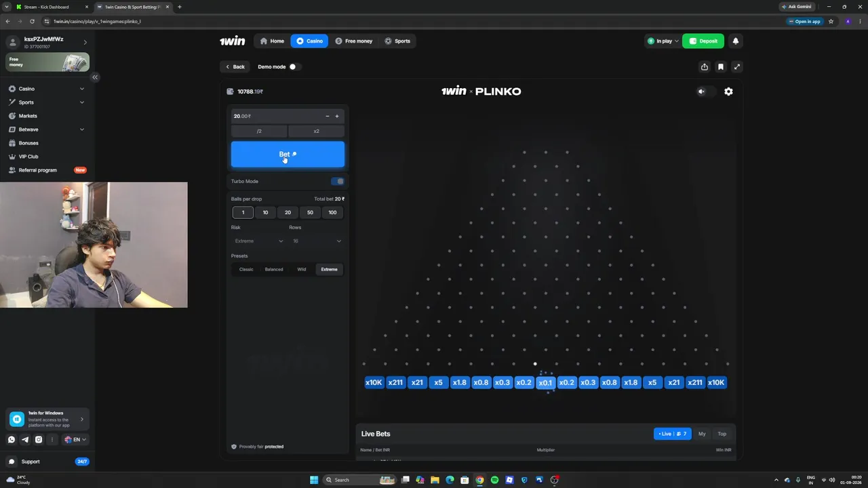
Task: Open a new browser tab
Action: point(180,7)
